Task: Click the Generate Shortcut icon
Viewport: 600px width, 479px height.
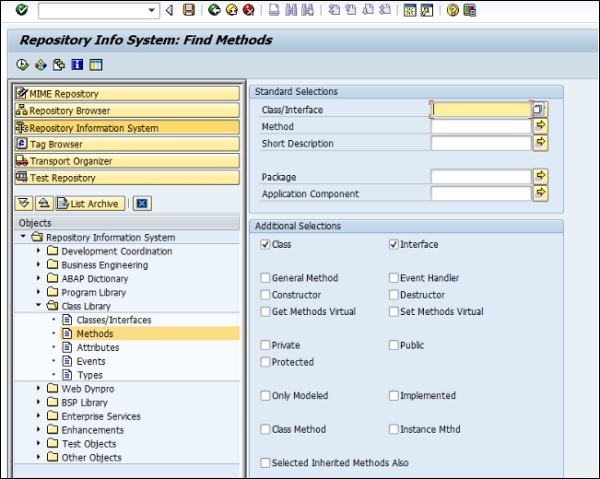Action: tap(427, 10)
